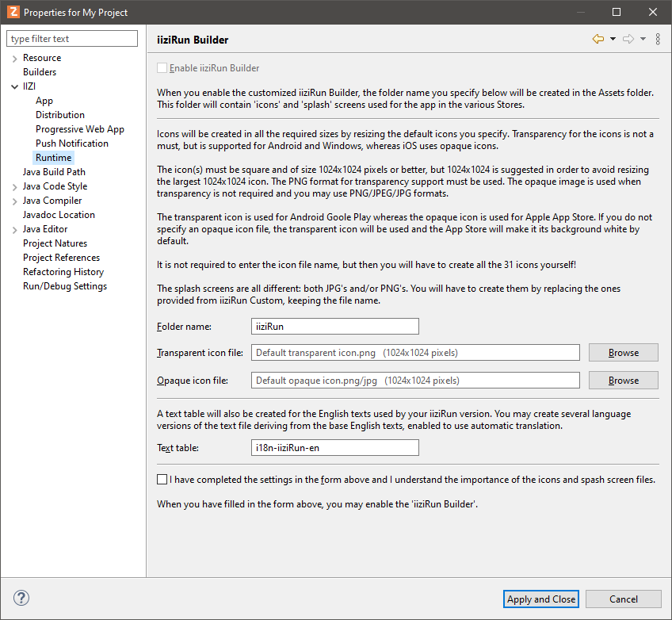Screen dimensions: 672x620
Task: Expand the Java Compiler node
Action: coord(14,201)
